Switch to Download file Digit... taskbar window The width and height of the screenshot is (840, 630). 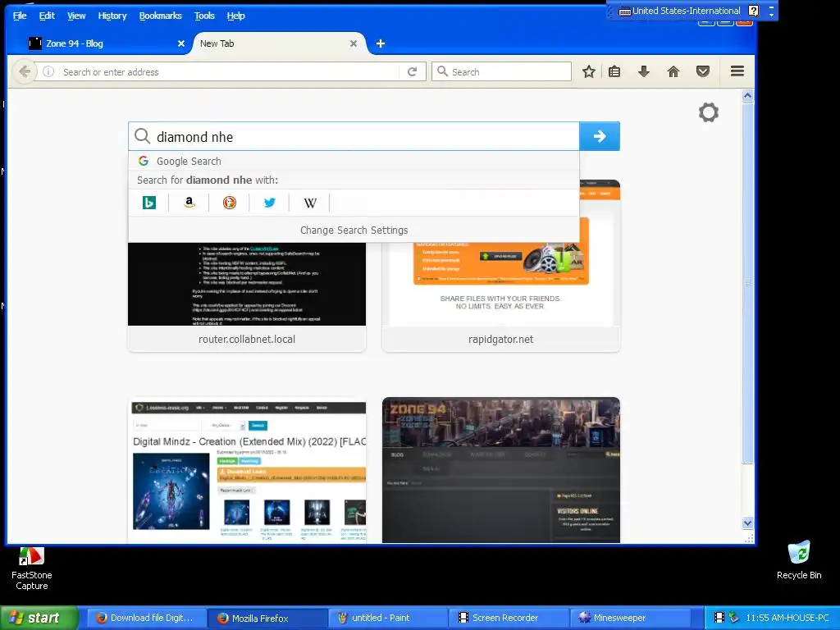coord(145,618)
